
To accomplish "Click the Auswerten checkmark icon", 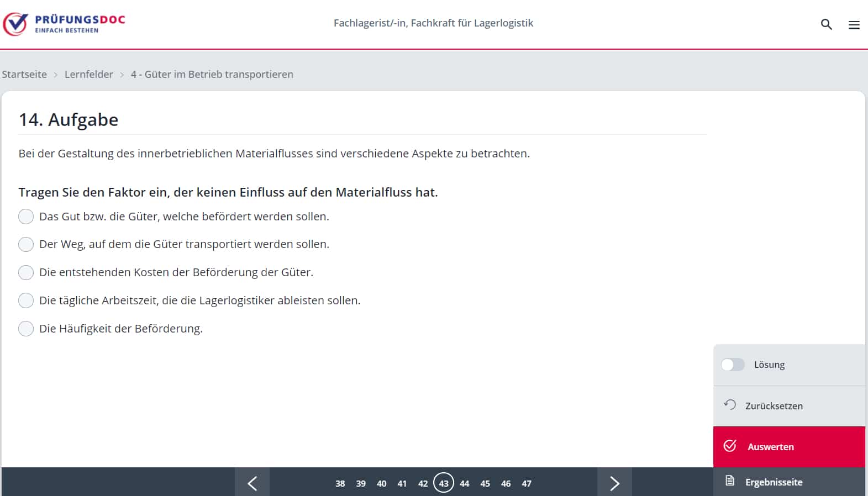I will click(730, 446).
